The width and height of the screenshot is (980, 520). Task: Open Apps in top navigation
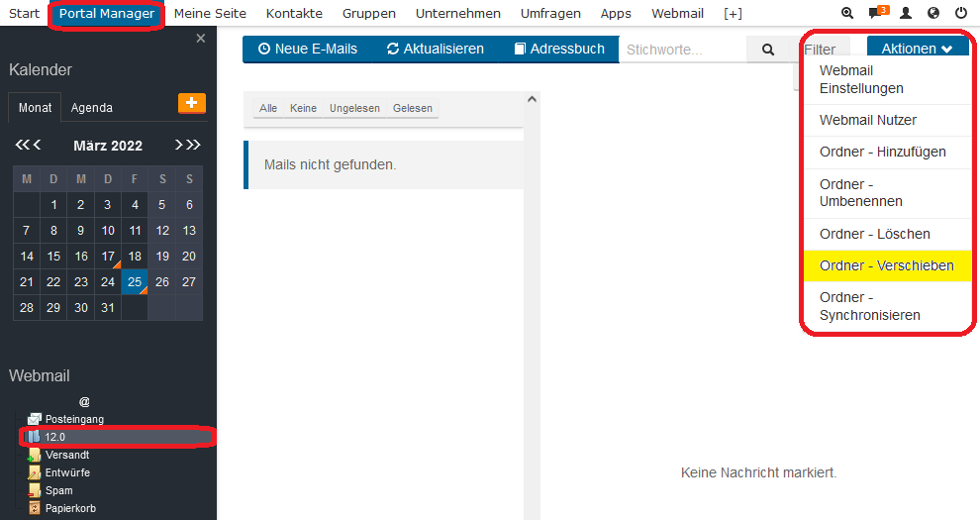[x=616, y=13]
